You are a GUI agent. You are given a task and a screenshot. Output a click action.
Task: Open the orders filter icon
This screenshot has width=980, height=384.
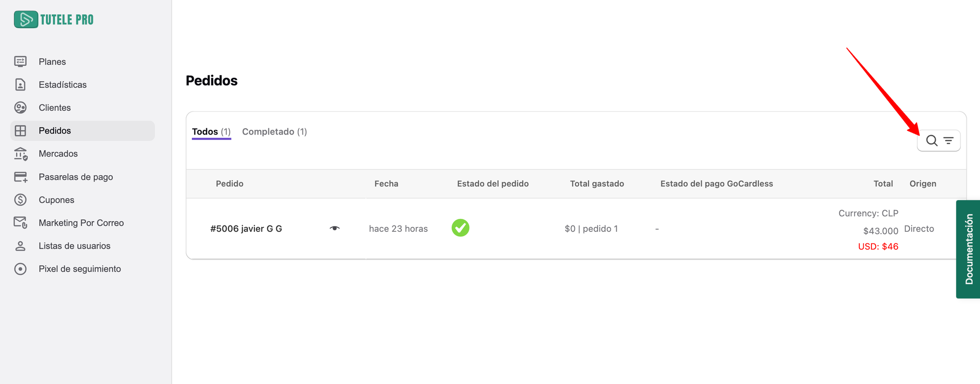coord(948,141)
